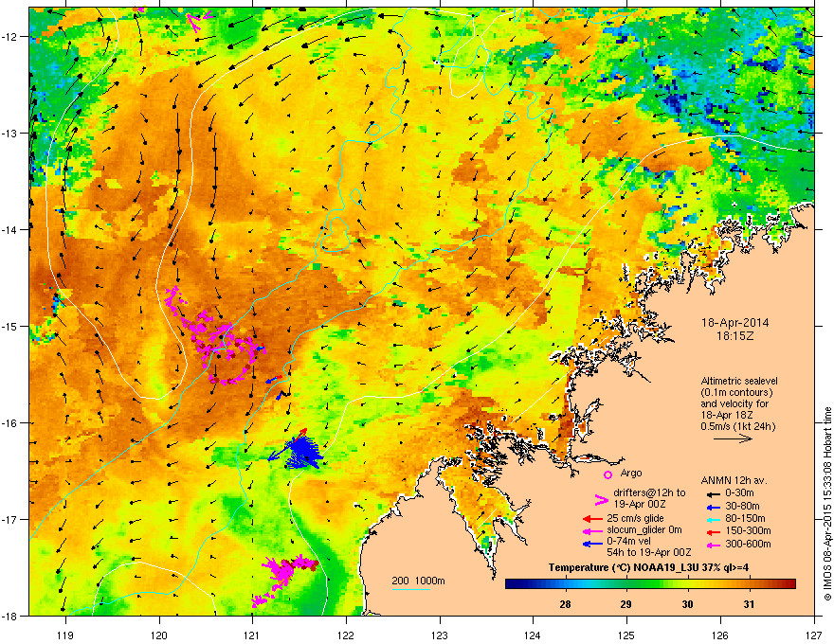Click the '200 1000m' depth label
The image size is (834, 644).
point(418,581)
